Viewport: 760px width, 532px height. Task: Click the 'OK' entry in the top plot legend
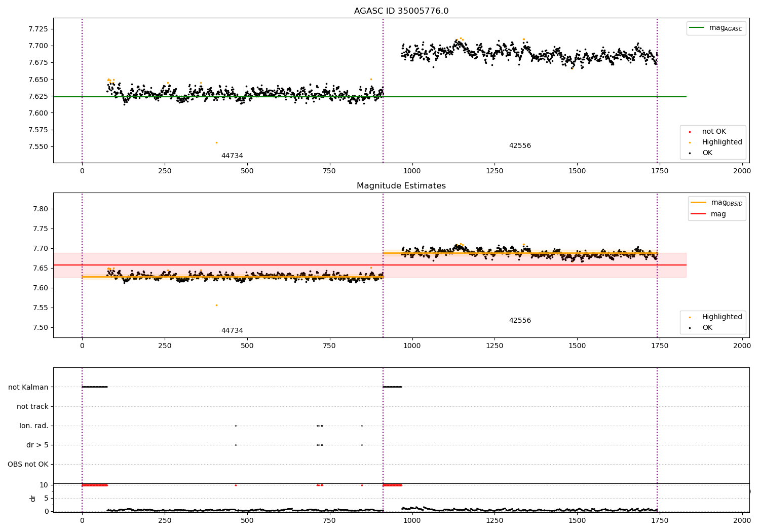pos(706,153)
